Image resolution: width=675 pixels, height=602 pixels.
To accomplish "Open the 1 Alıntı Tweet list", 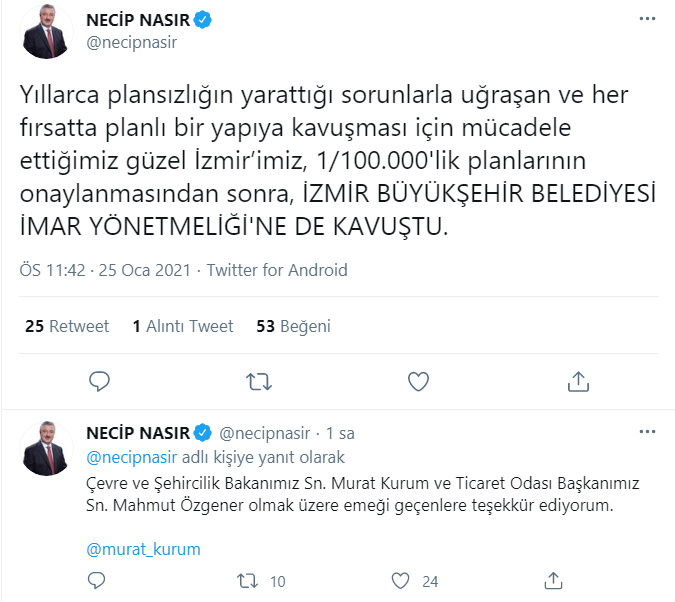I will pos(183,326).
